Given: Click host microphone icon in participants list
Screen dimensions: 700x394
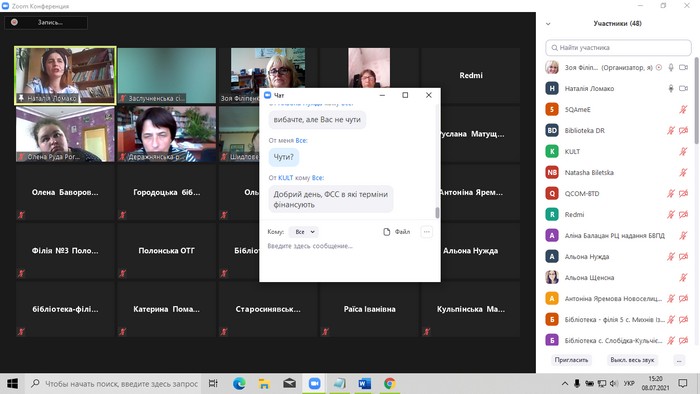Looking at the screenshot, I should click(x=671, y=67).
